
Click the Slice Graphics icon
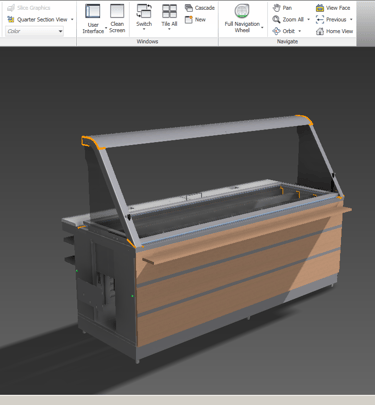coord(11,8)
